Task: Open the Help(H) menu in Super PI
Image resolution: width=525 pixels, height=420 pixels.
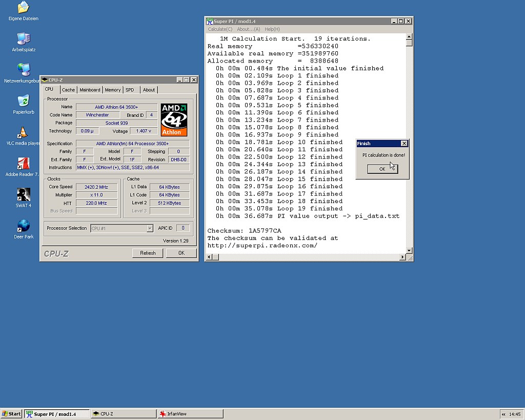Action: point(272,29)
